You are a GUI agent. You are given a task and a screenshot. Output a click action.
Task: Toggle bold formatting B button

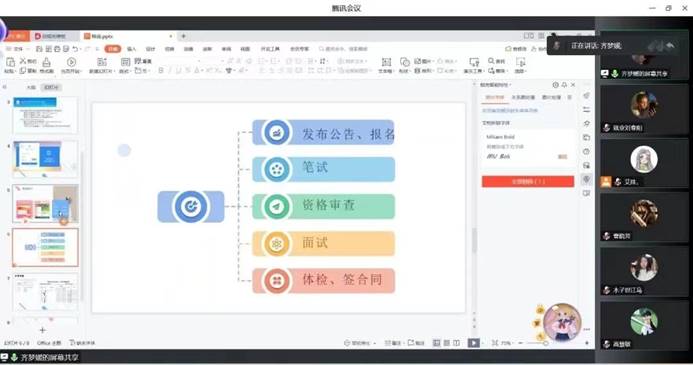(161, 71)
